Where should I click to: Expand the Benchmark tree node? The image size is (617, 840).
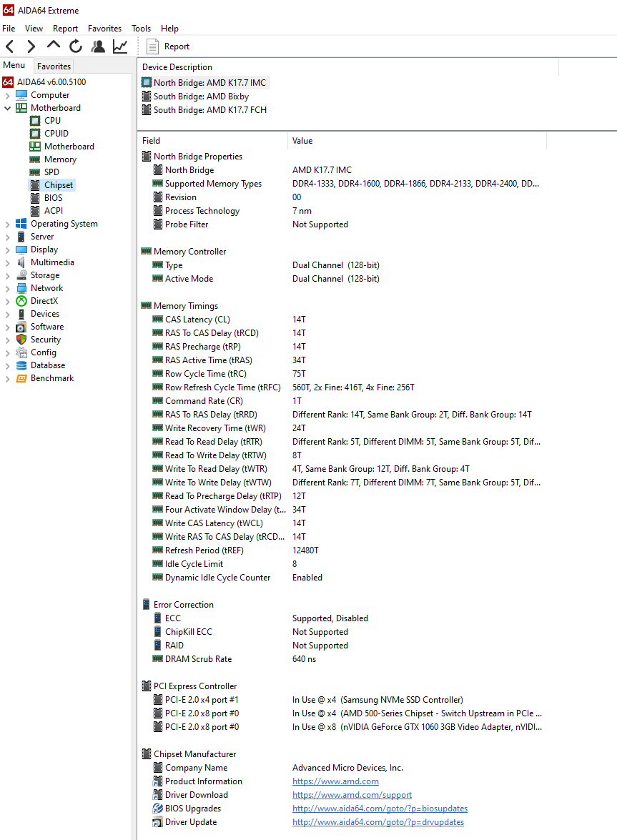point(7,378)
